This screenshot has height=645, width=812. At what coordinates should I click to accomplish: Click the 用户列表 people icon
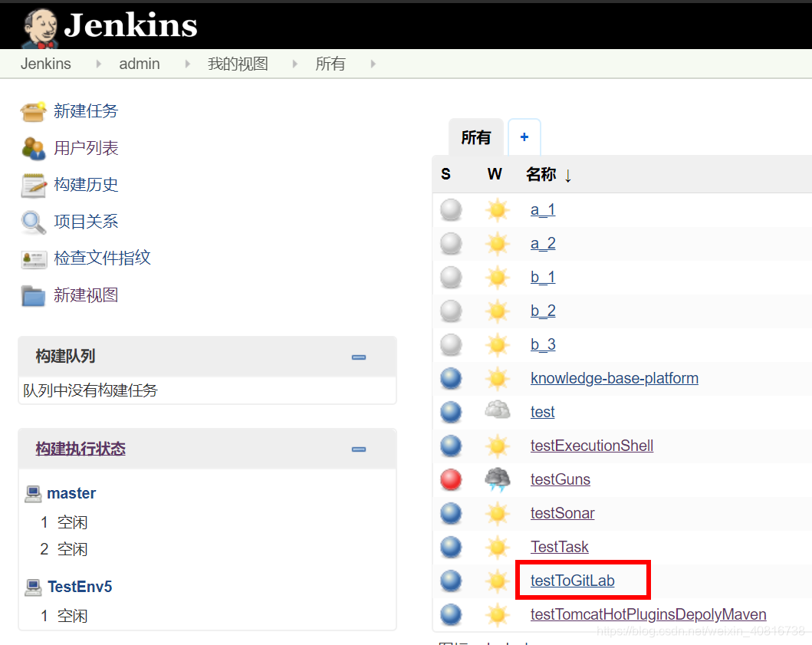tap(34, 148)
